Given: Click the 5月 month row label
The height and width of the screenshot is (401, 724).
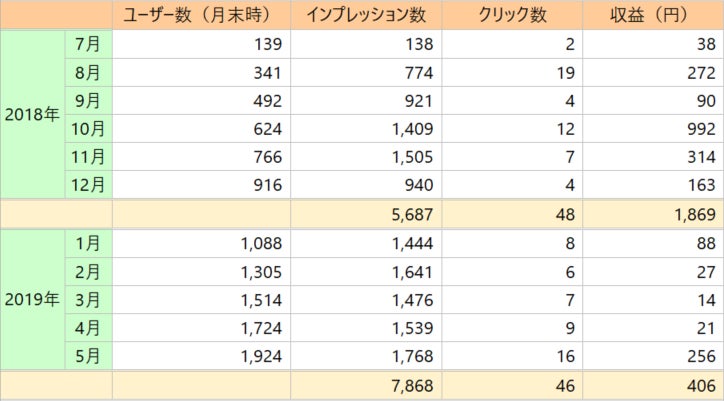Looking at the screenshot, I should tap(88, 355).
